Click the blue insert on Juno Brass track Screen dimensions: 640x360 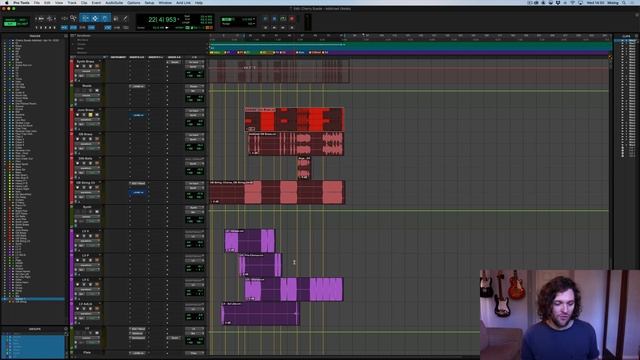pos(138,115)
